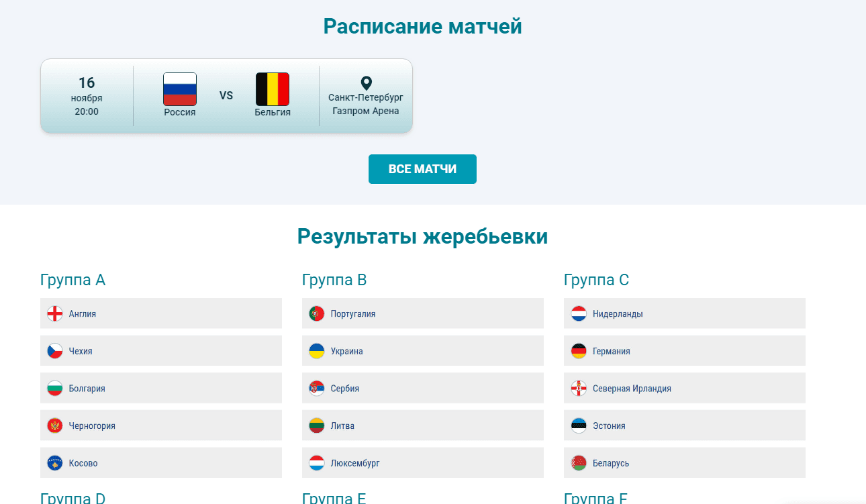Select the Netherlands flag in Group C
This screenshot has height=504, width=866.
click(578, 313)
